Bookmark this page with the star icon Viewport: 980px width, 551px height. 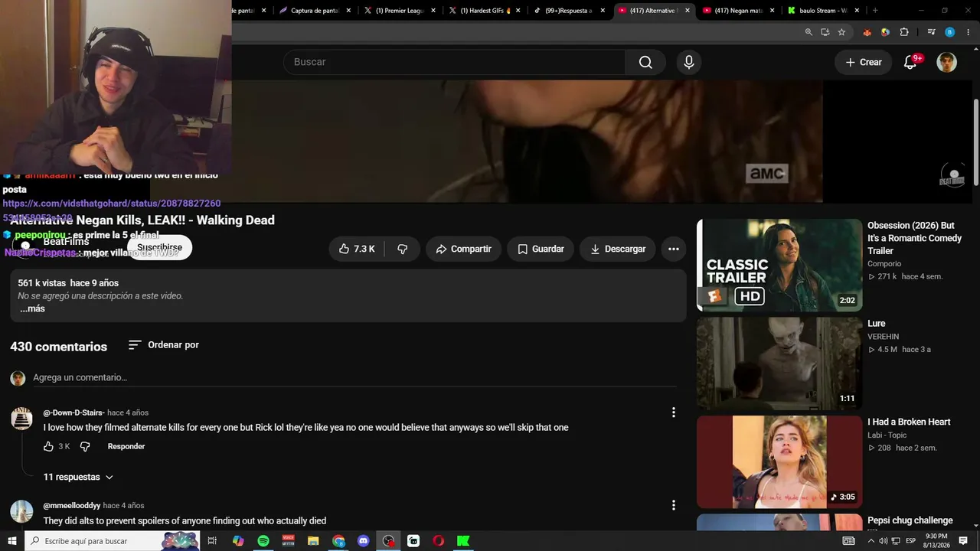click(841, 32)
